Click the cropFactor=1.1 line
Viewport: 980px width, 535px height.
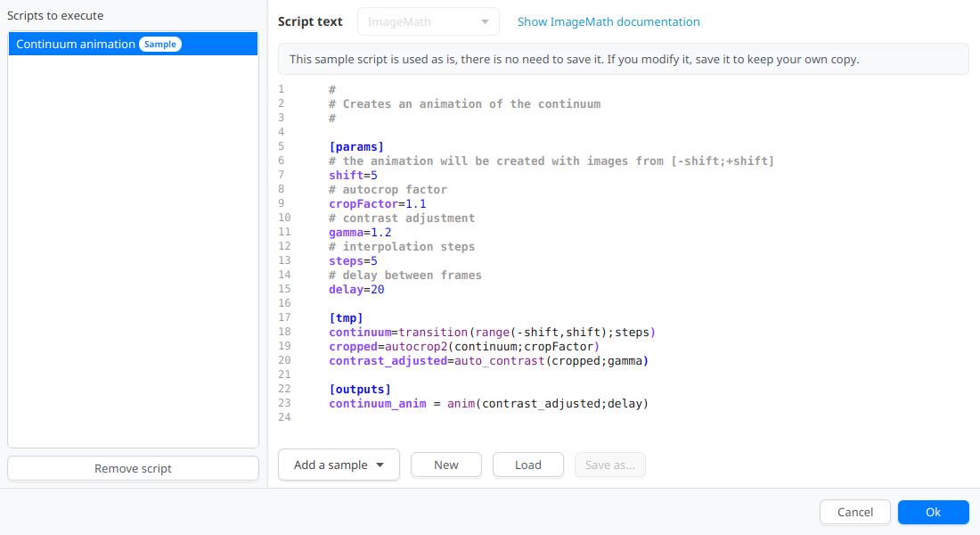click(x=378, y=203)
